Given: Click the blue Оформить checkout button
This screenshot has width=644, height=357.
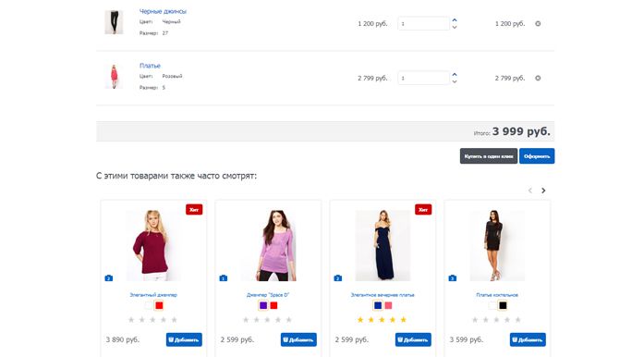Looking at the screenshot, I should (x=537, y=156).
